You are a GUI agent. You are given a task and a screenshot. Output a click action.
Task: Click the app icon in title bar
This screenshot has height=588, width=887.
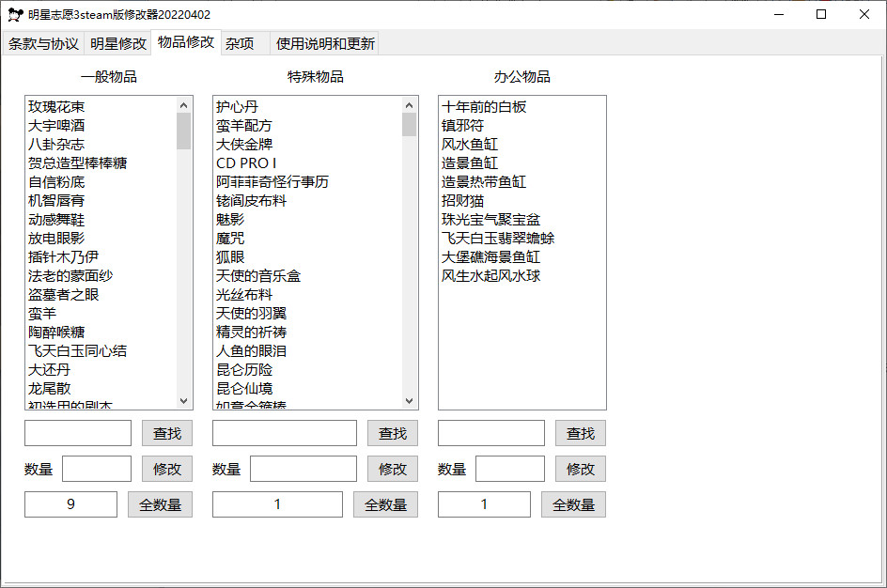[x=15, y=15]
